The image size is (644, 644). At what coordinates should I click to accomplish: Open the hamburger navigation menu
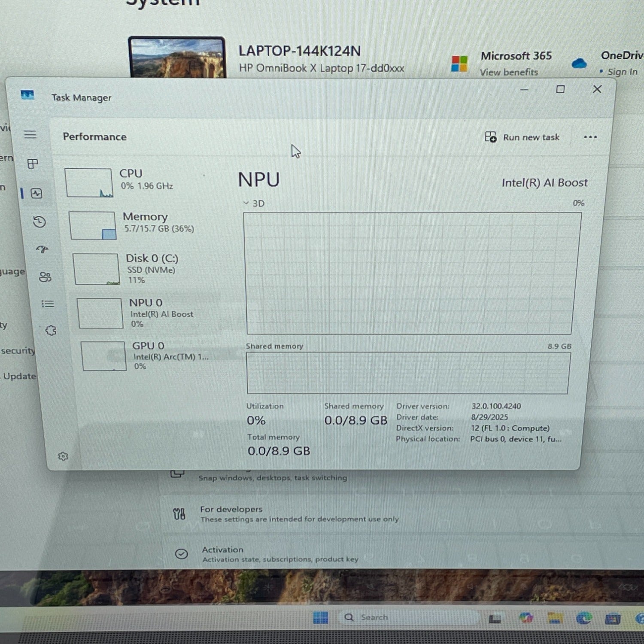point(30,135)
